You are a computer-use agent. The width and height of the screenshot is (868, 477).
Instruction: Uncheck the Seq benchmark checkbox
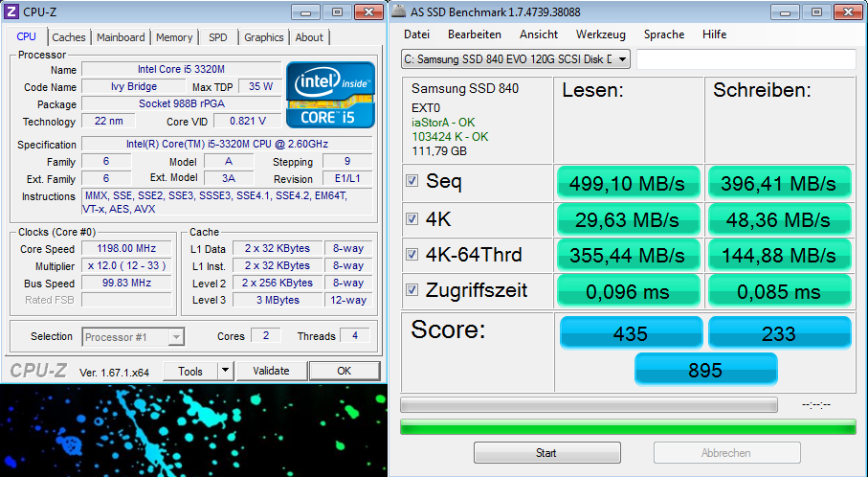(x=412, y=181)
